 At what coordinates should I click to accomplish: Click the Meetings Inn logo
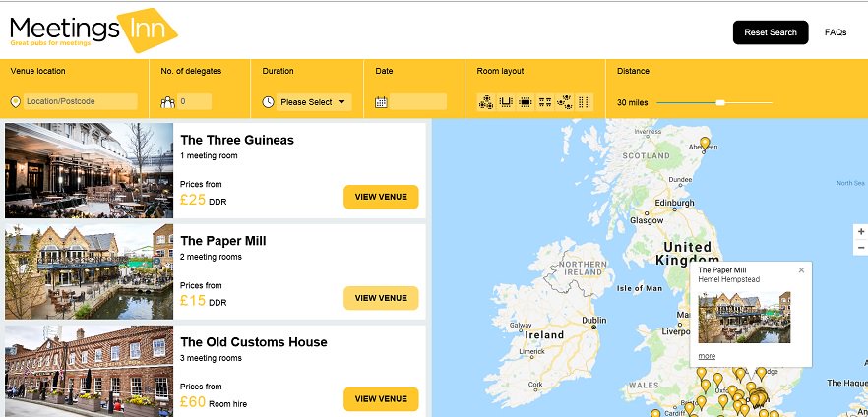click(x=93, y=30)
